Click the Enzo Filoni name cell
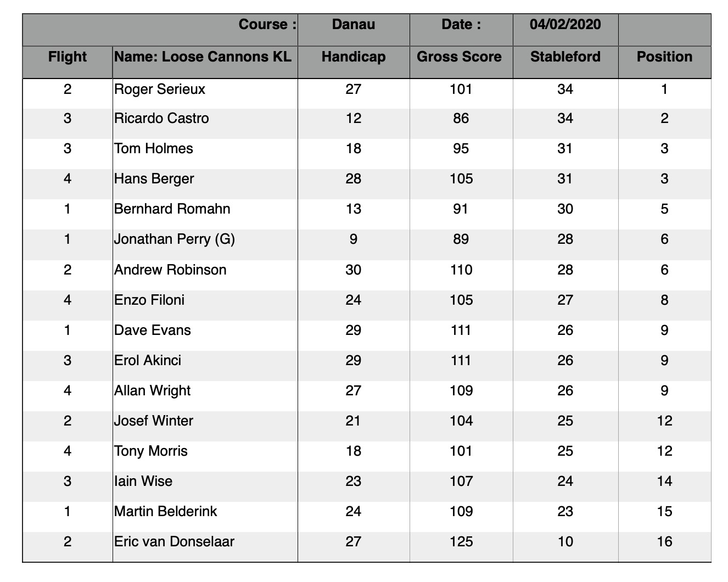This screenshot has width=728, height=582. pos(149,300)
